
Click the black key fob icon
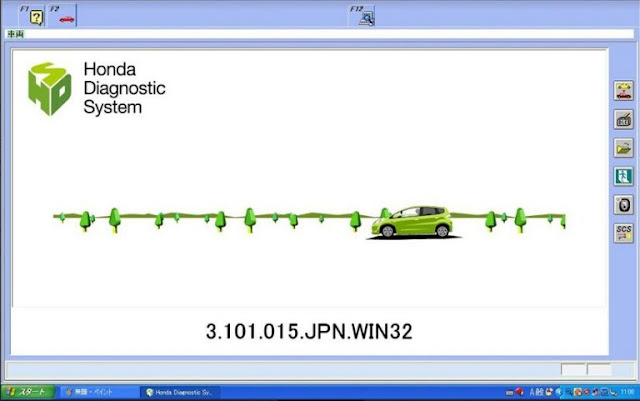click(x=623, y=205)
